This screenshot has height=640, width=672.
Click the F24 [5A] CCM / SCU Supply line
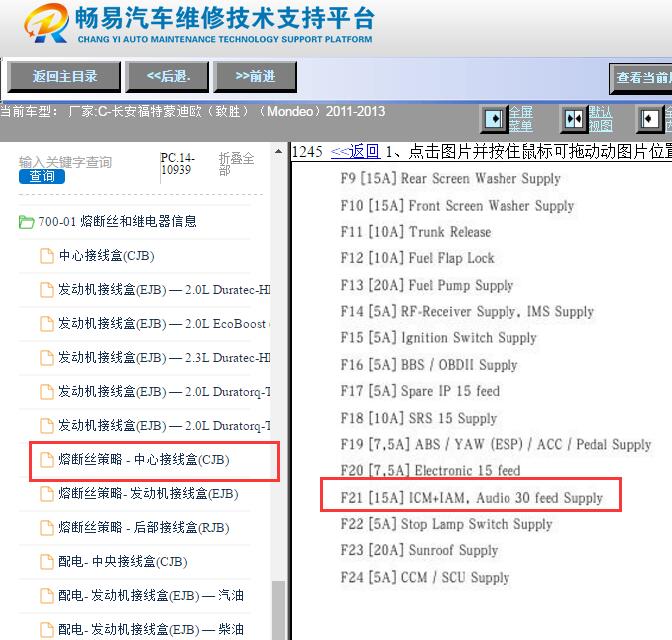(x=425, y=577)
